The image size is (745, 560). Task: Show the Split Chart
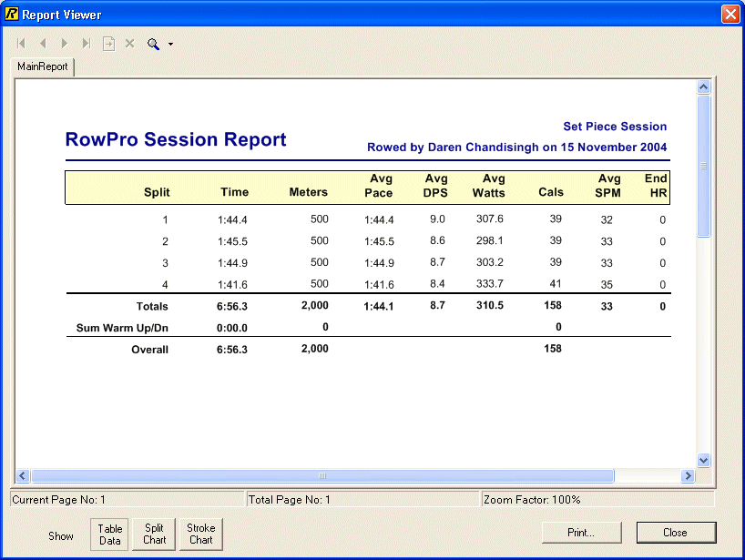[x=155, y=535]
